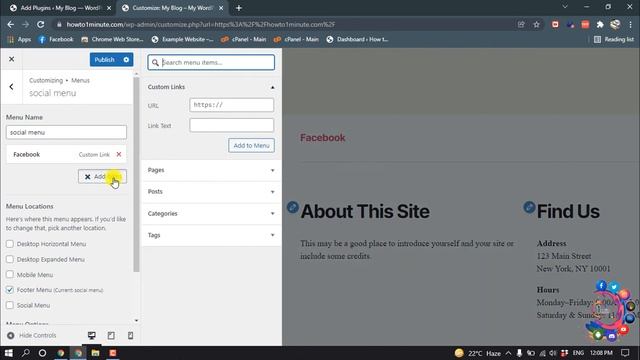The image size is (640, 360).
Task: Switch to desktop preview icon
Action: coord(92,336)
